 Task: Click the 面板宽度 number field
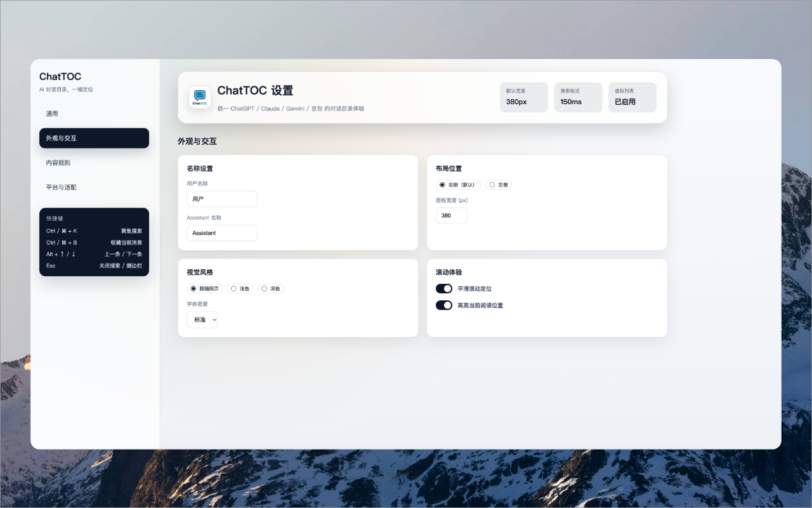point(451,216)
